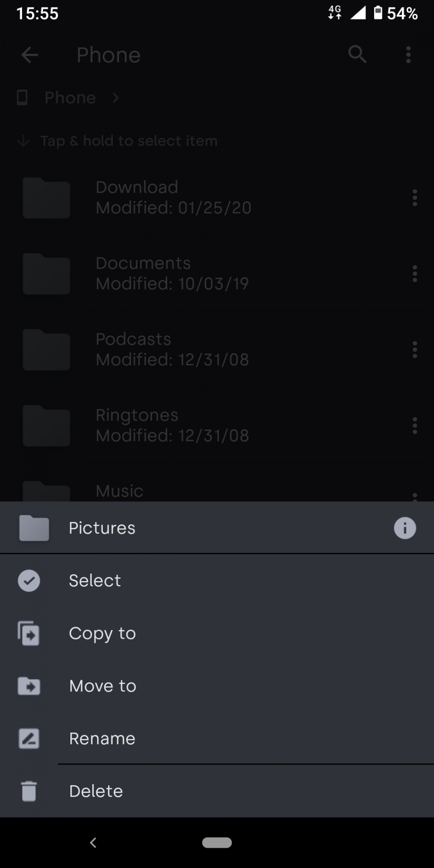Choose Move to option

coord(103,686)
